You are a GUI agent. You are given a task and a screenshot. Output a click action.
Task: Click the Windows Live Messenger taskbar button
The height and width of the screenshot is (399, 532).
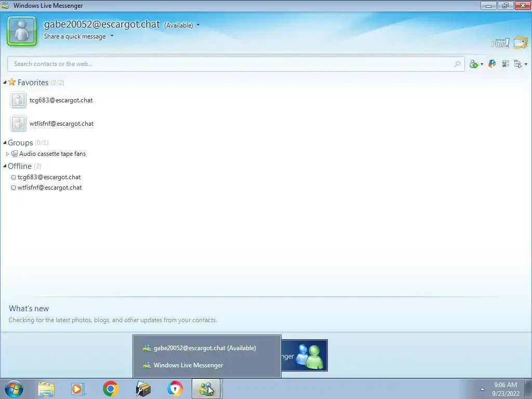pos(207,389)
